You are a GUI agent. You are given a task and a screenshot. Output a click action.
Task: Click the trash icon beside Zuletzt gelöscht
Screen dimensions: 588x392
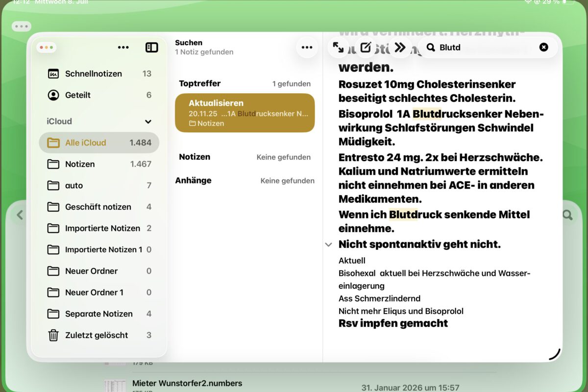pyautogui.click(x=53, y=335)
